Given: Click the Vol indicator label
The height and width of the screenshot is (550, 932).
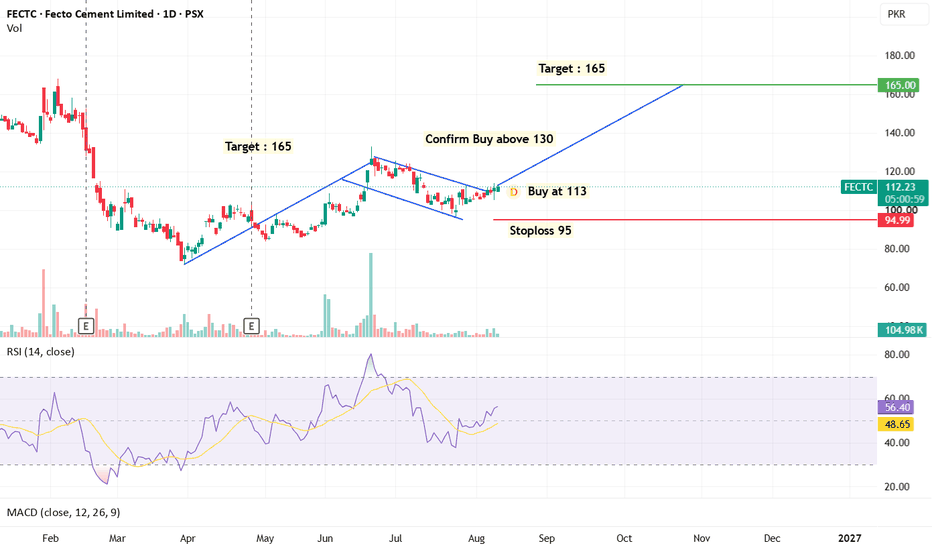Looking at the screenshot, I should 14,28.
